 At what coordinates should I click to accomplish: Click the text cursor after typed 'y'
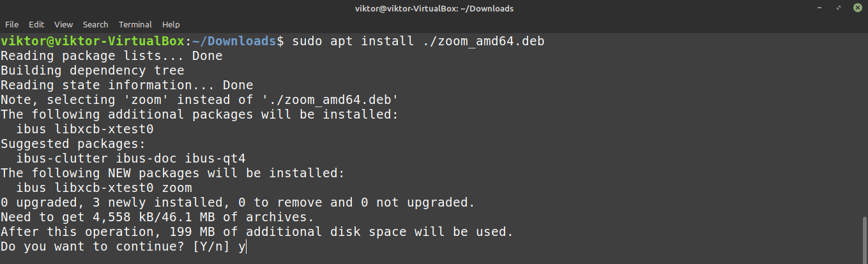[246, 247]
